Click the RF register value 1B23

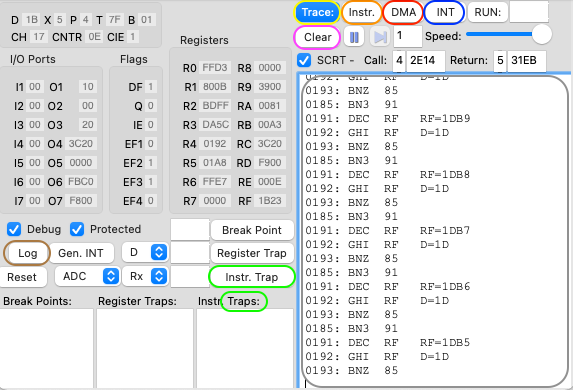[x=270, y=201]
